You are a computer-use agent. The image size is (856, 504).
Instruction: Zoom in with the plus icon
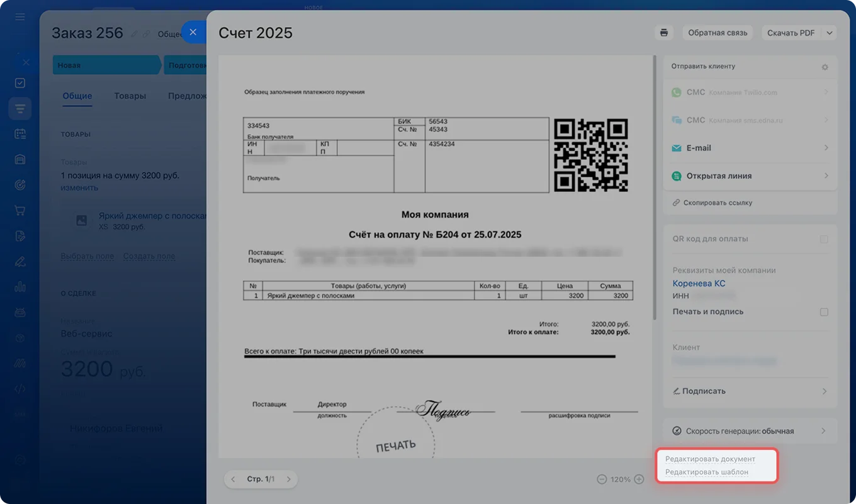(x=639, y=479)
